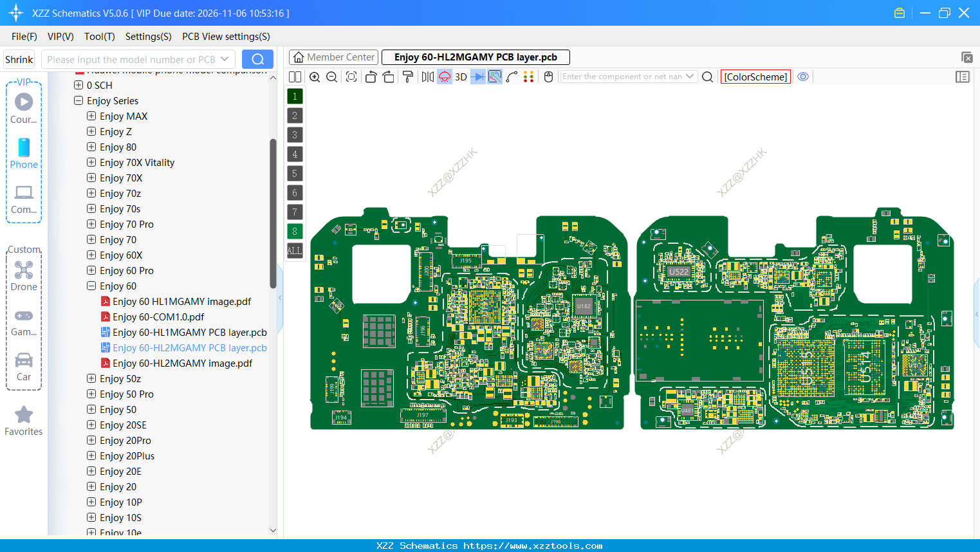The height and width of the screenshot is (552, 980).
Task: Select the split screen view icon
Action: [x=294, y=77]
